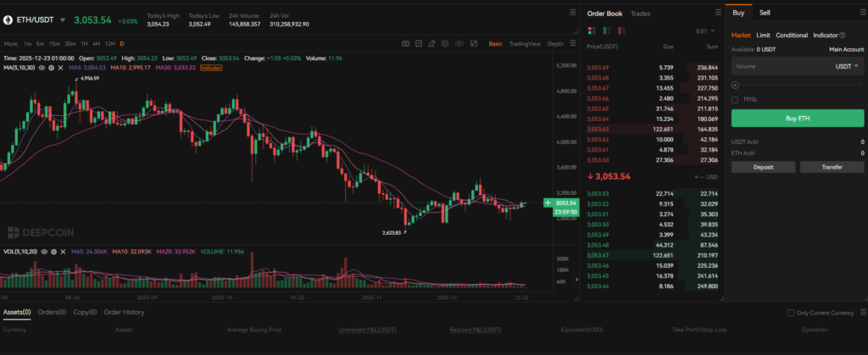Viewport: 868px width, 355px height.
Task: Select the Indicator order type
Action: [825, 36]
